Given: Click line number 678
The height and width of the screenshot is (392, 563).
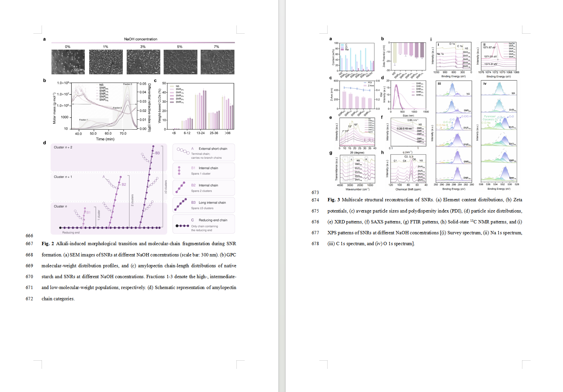Looking at the screenshot, I should [315, 244].
